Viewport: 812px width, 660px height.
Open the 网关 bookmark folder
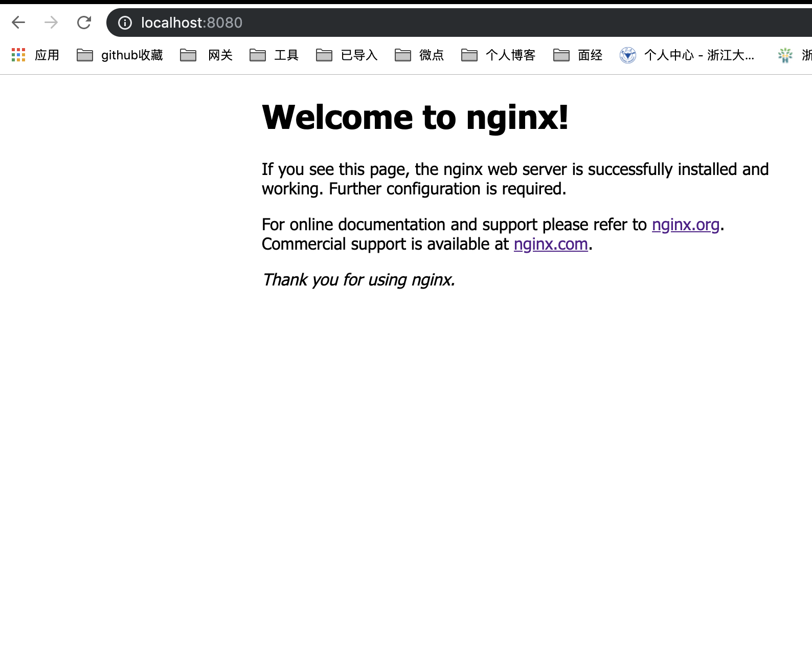207,55
